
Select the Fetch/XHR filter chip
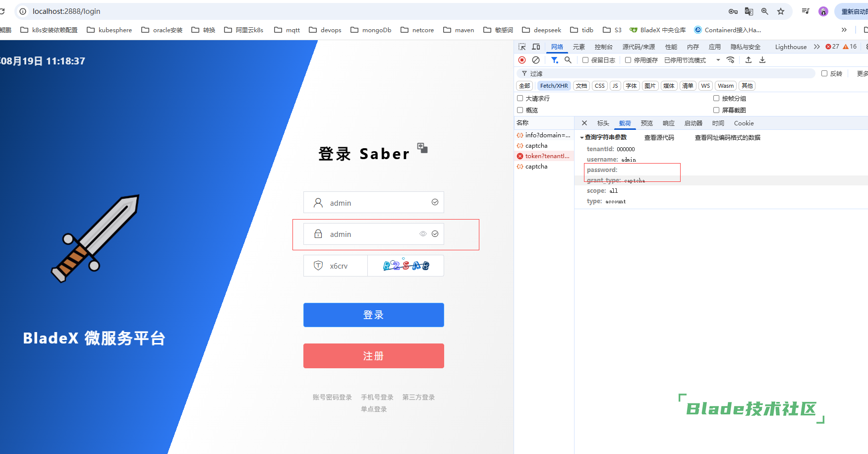pos(554,86)
